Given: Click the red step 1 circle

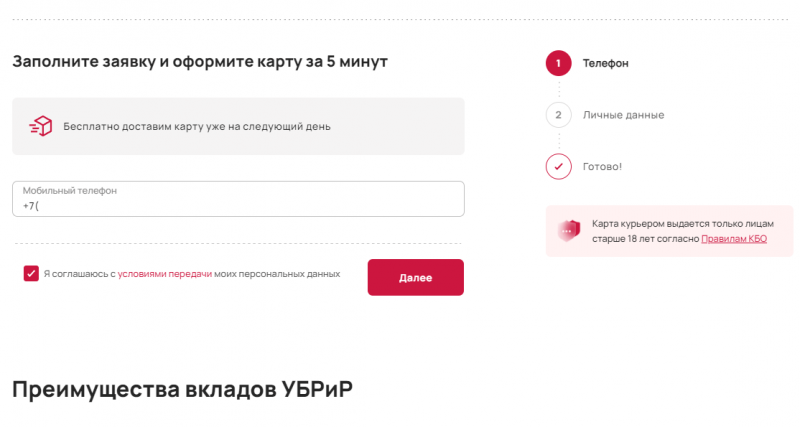Looking at the screenshot, I should coord(558,63).
